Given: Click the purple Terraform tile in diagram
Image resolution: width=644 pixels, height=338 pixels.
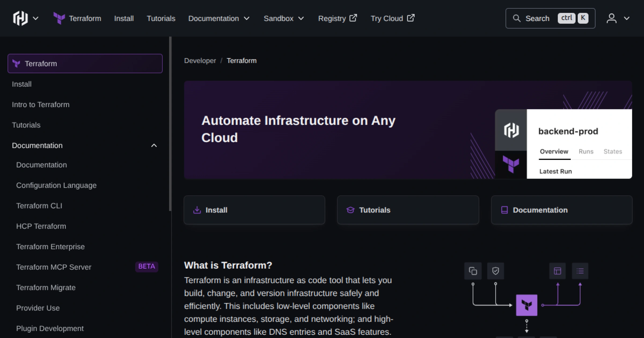Looking at the screenshot, I should click(x=526, y=305).
